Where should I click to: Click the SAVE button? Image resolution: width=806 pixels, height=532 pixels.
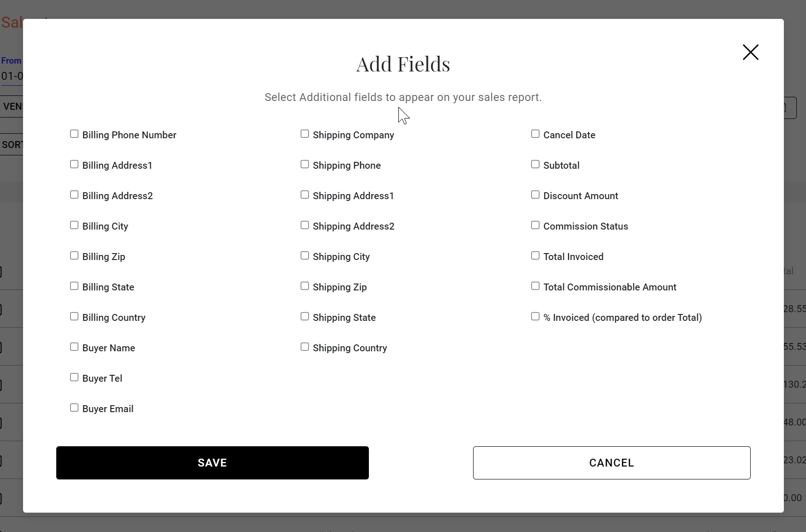pyautogui.click(x=212, y=462)
